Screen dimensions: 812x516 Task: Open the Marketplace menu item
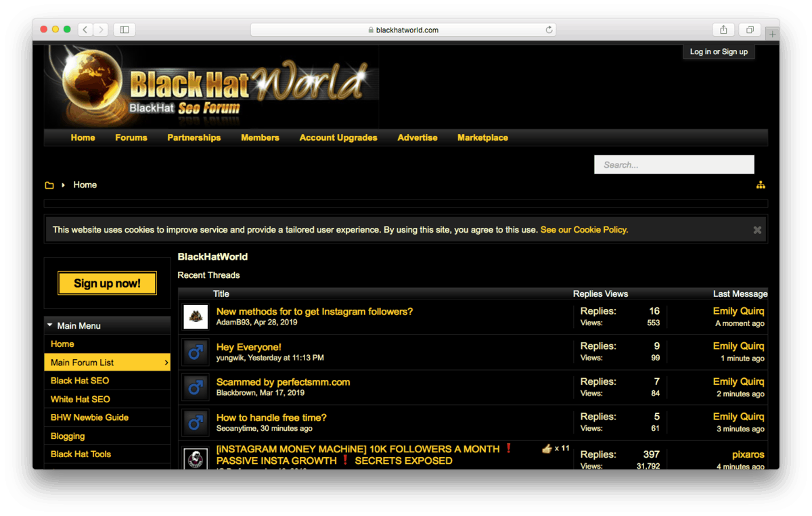tap(482, 137)
